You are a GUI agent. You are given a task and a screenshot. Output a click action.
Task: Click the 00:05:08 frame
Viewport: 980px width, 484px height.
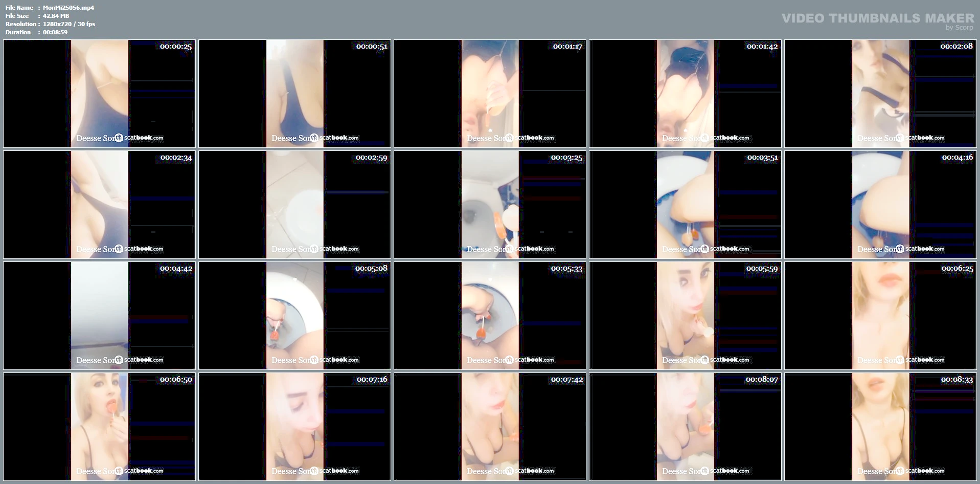tap(294, 316)
